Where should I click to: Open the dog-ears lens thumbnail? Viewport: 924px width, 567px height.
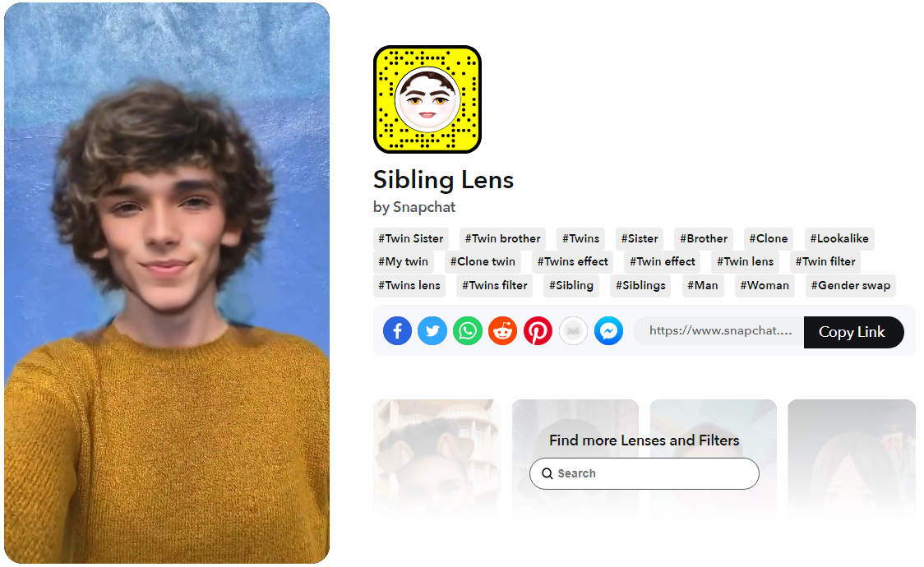(437, 457)
